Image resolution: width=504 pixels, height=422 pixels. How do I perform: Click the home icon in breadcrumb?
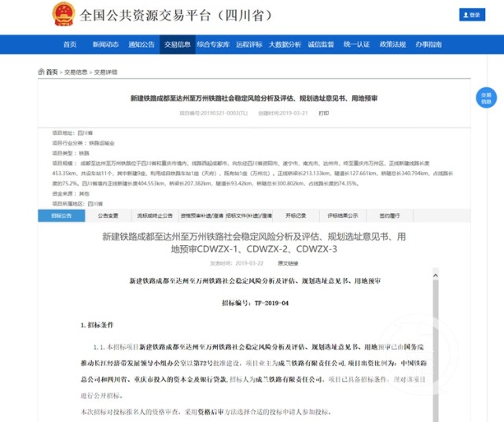(x=41, y=72)
